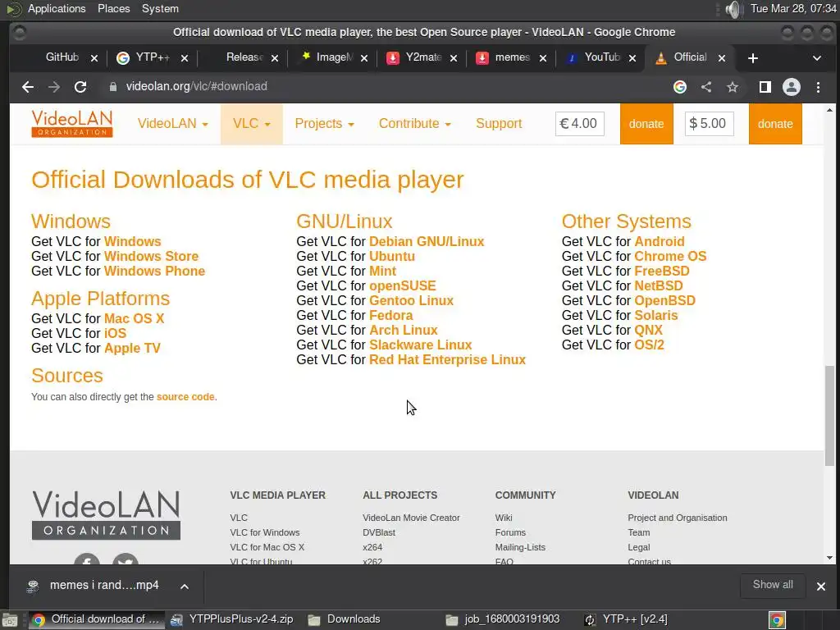Open footer Forums link
The image size is (840, 630).
510,533
